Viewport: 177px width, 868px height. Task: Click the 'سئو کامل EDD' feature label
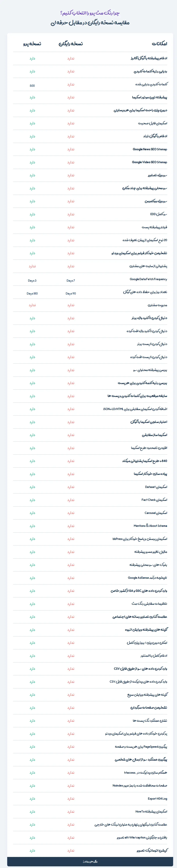coord(158,214)
